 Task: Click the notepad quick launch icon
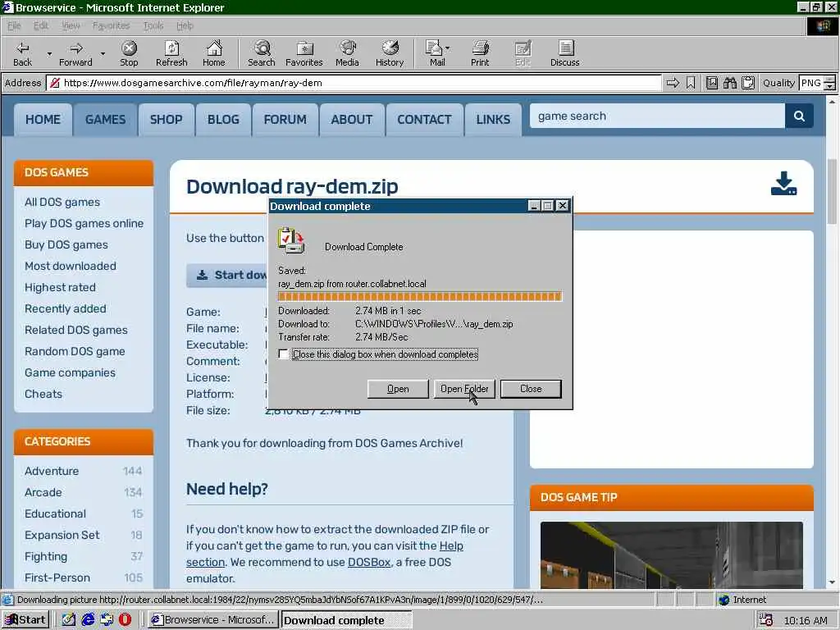[69, 619]
